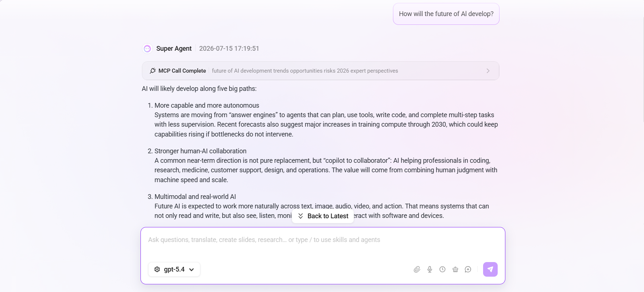Click the Super Agent avatar icon
The width and height of the screenshot is (644, 292).
pos(147,49)
